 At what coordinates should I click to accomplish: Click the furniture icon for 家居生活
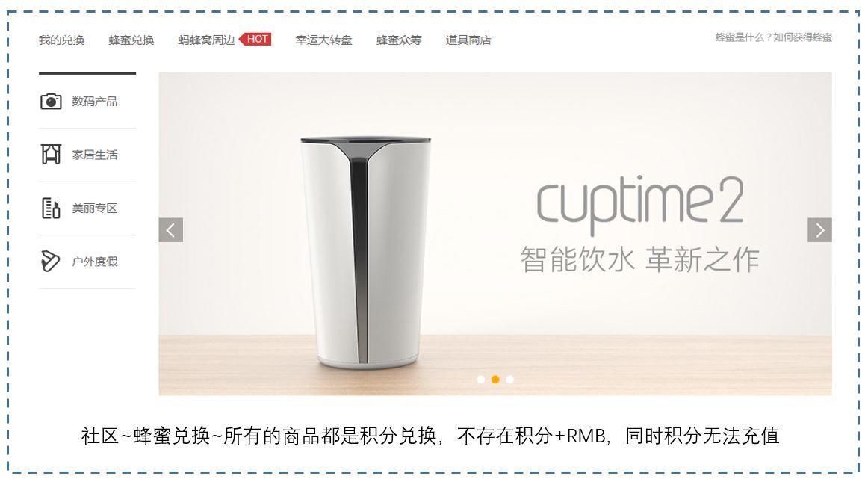pyautogui.click(x=51, y=154)
